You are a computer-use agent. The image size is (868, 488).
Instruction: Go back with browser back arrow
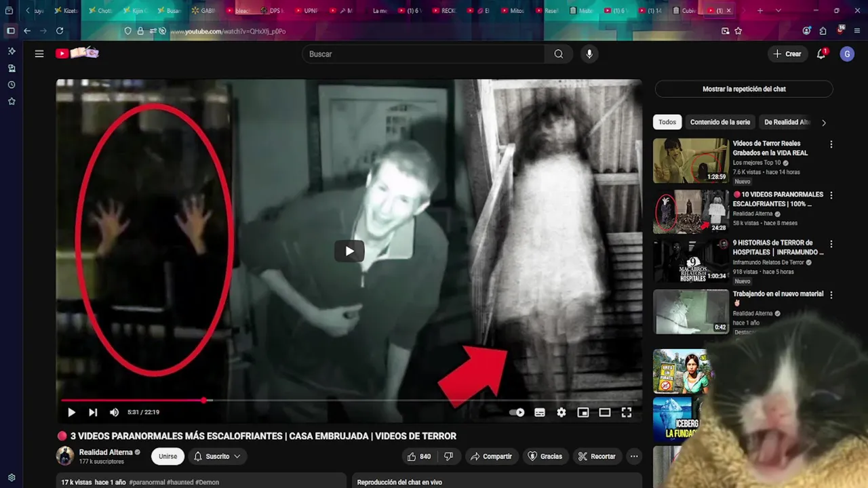27,30
